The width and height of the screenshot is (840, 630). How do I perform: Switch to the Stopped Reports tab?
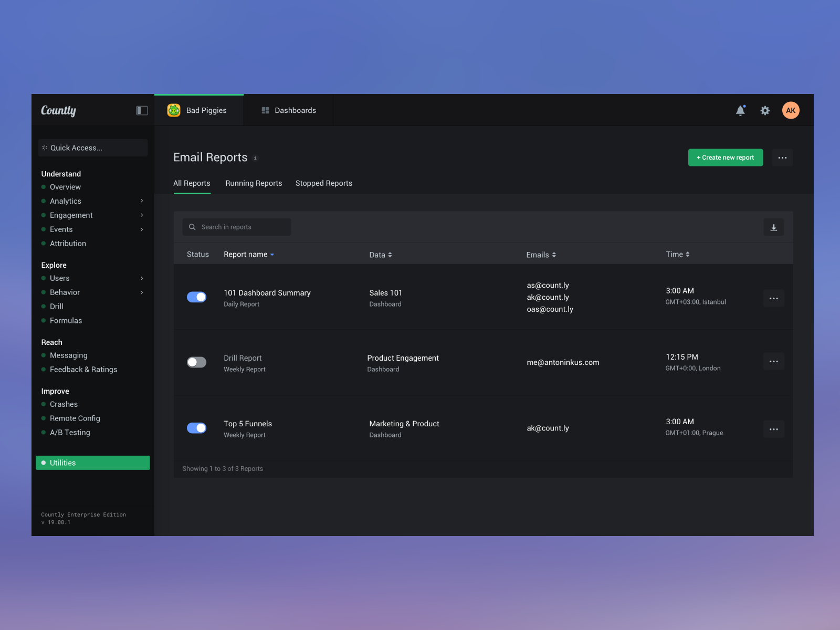click(324, 183)
